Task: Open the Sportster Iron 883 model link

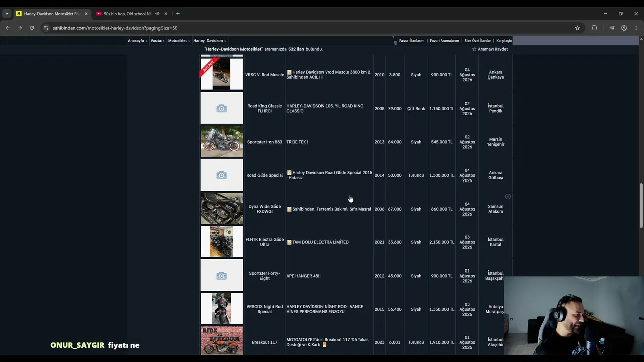Action: coord(265,142)
